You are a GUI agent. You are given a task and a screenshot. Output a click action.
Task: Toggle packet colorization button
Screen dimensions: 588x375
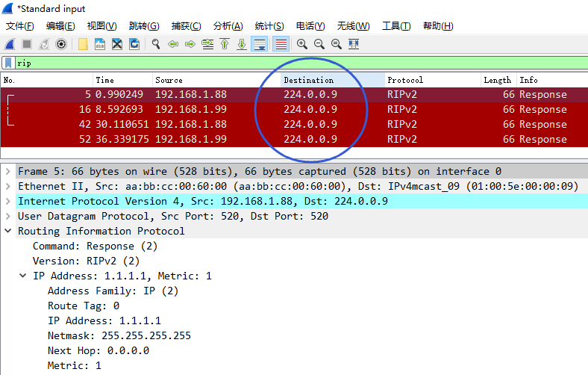[x=281, y=44]
